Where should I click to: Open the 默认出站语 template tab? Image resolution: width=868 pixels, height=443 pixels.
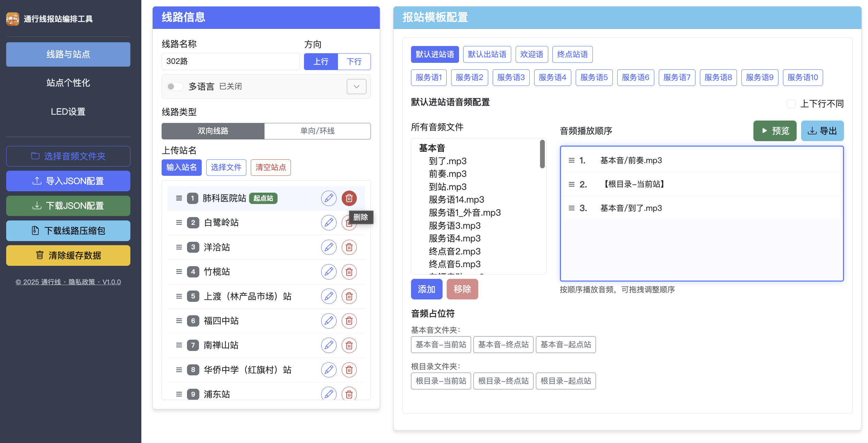pyautogui.click(x=487, y=54)
